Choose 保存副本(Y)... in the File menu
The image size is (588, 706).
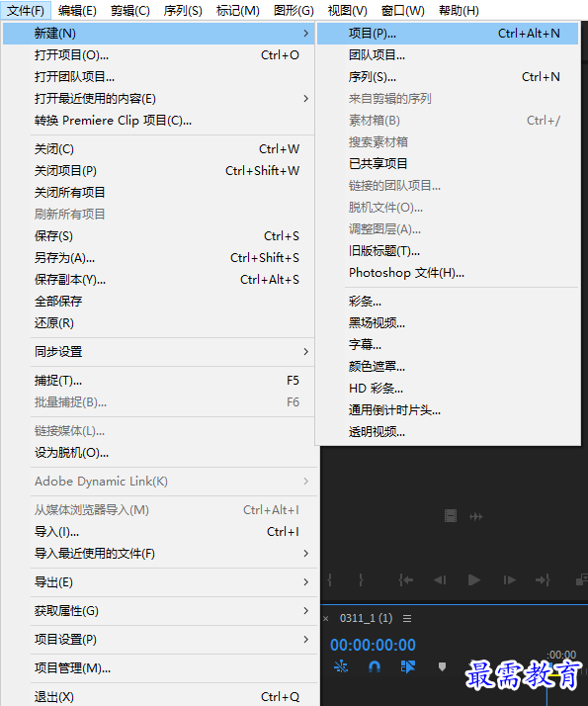(158, 279)
